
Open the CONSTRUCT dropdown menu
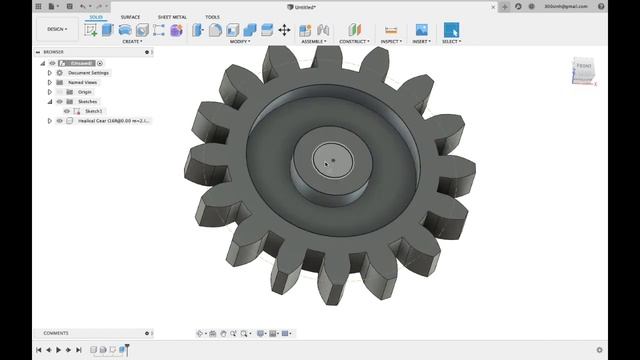tap(354, 42)
